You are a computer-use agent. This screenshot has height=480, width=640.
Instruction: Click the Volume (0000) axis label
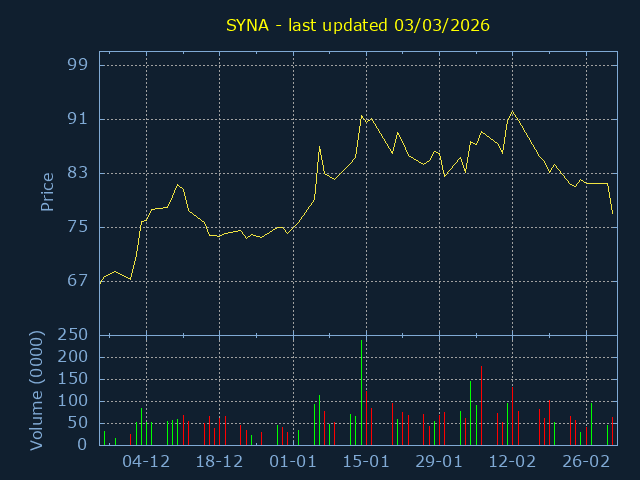[x=38, y=390]
